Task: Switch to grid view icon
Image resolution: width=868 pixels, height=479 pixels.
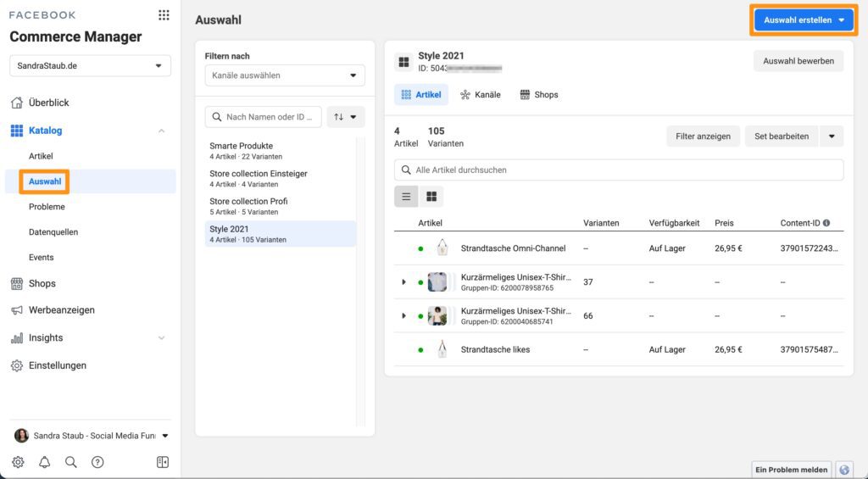Action: coord(431,197)
